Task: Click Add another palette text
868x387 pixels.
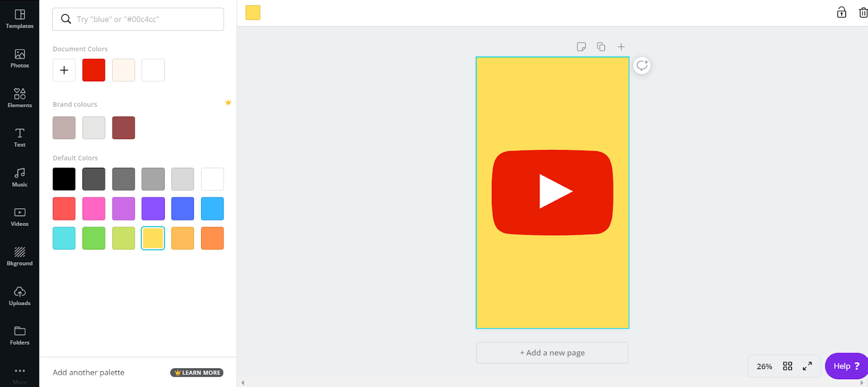Action: point(88,373)
